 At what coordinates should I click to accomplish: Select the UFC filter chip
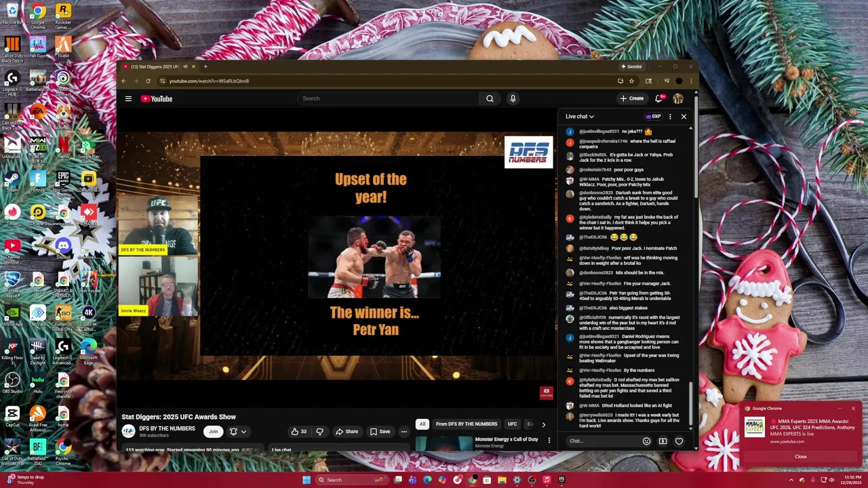click(x=512, y=424)
